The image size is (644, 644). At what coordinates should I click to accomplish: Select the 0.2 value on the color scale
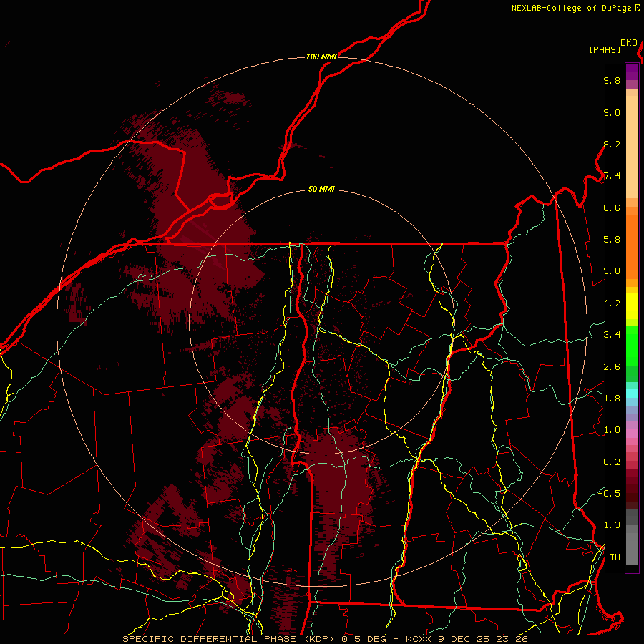pos(612,462)
